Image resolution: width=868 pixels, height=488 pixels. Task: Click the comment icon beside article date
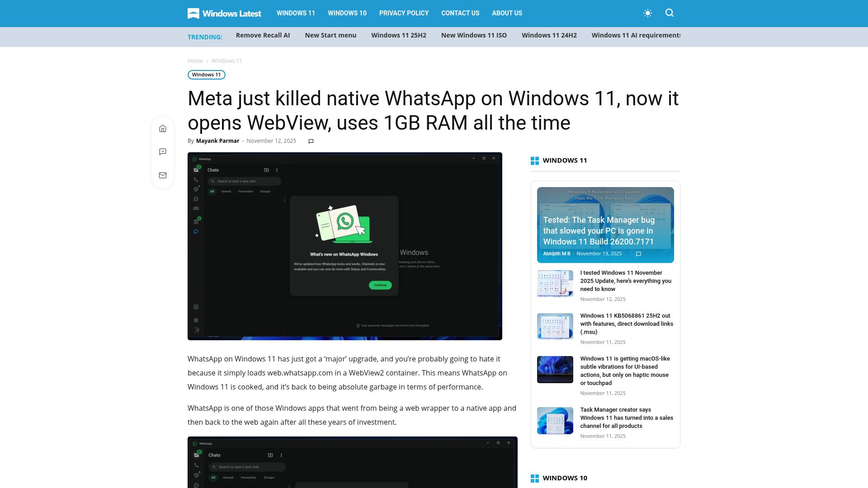pos(311,141)
